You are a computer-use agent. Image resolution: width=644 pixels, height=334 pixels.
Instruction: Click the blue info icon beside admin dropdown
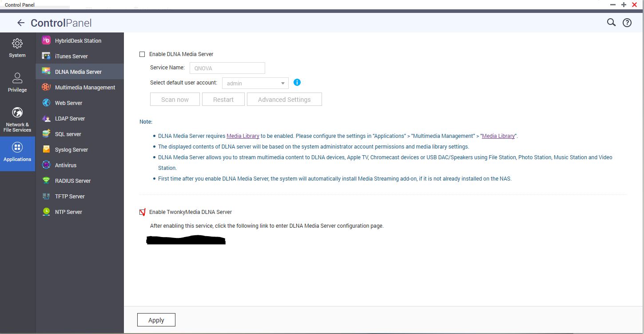tap(297, 82)
